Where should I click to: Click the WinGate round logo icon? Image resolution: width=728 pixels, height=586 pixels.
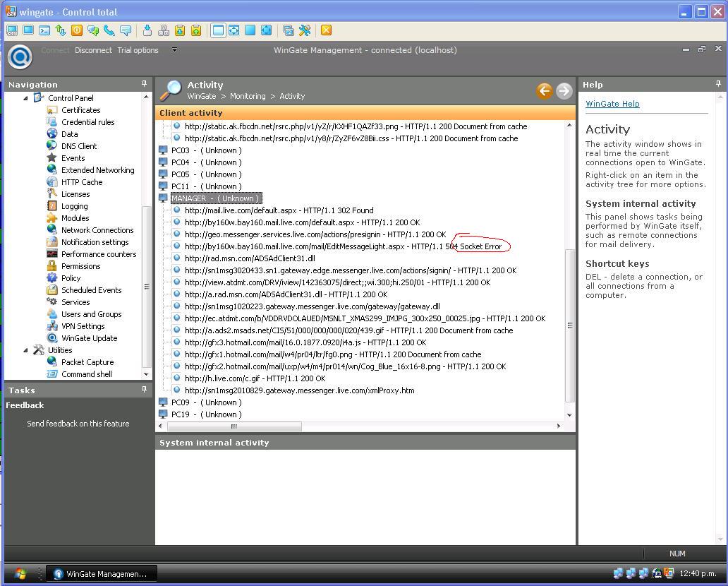click(x=20, y=56)
